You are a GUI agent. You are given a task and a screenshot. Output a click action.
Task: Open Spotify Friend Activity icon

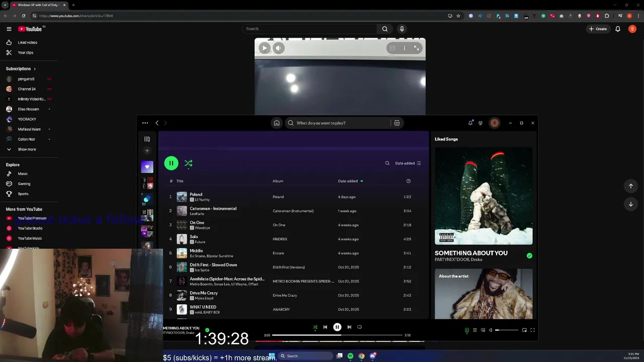tap(480, 123)
